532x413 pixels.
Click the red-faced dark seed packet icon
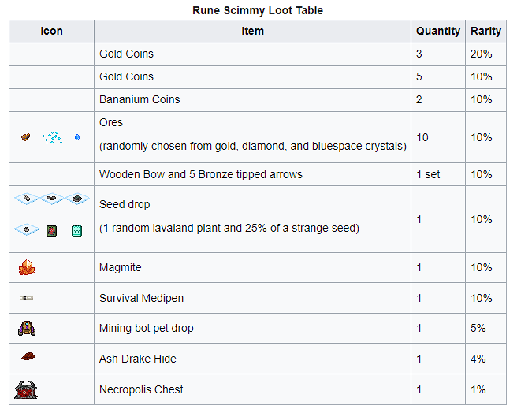coord(51,230)
